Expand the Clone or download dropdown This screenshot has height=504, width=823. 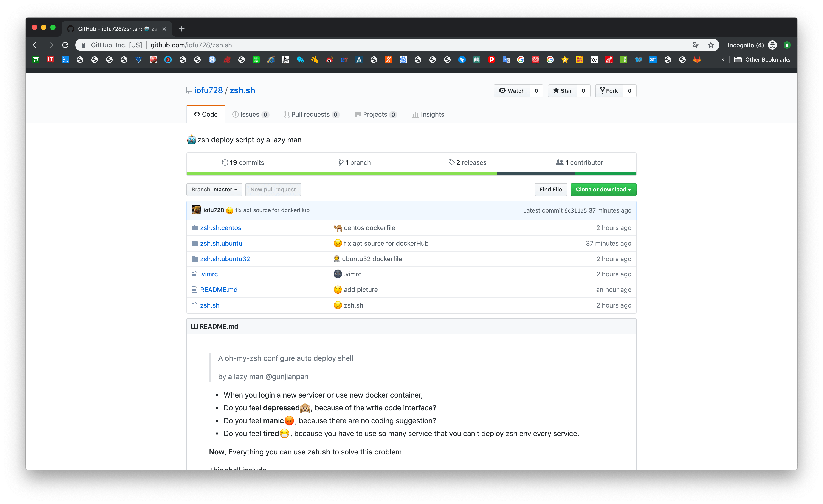(x=603, y=189)
